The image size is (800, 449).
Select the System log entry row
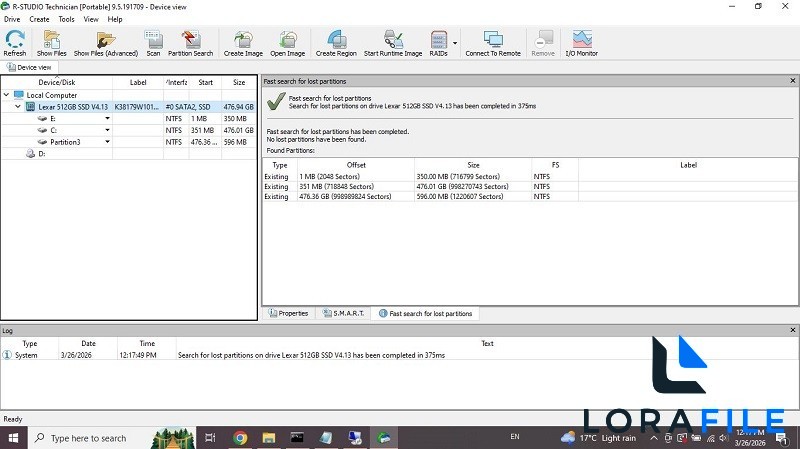pyautogui.click(x=399, y=355)
